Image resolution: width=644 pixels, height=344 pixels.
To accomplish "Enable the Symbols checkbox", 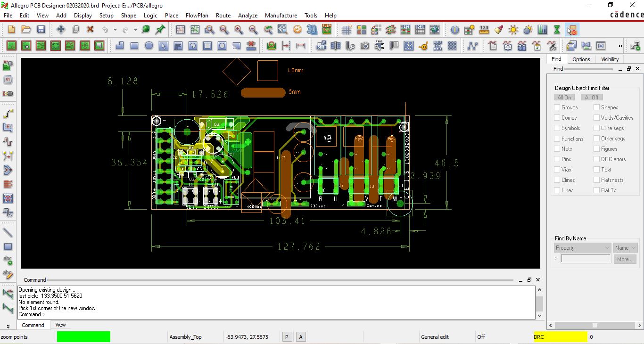I will (557, 128).
